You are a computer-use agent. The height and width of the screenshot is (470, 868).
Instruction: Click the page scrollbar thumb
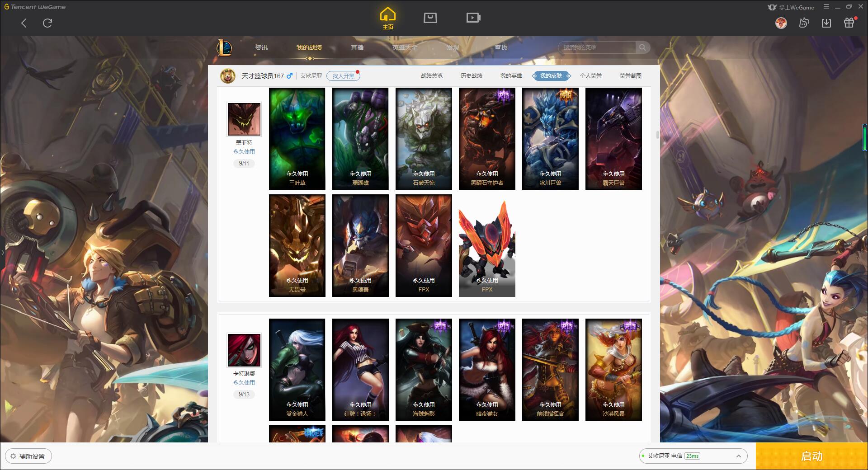[657, 135]
